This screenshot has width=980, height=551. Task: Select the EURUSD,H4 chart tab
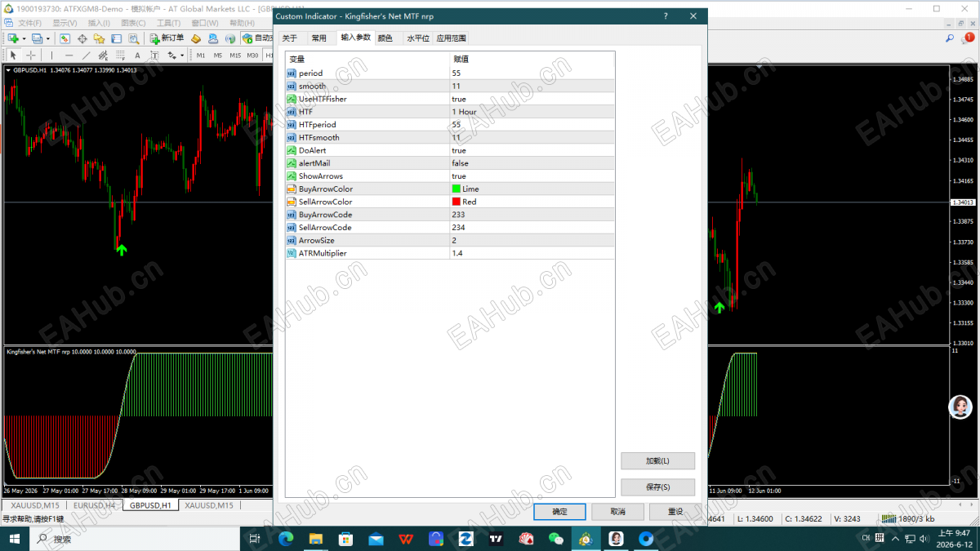(94, 505)
